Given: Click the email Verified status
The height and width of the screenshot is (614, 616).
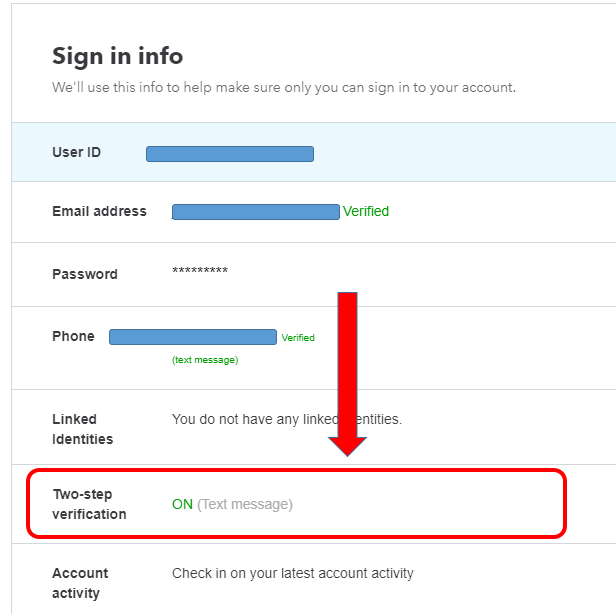Looking at the screenshot, I should [x=366, y=211].
